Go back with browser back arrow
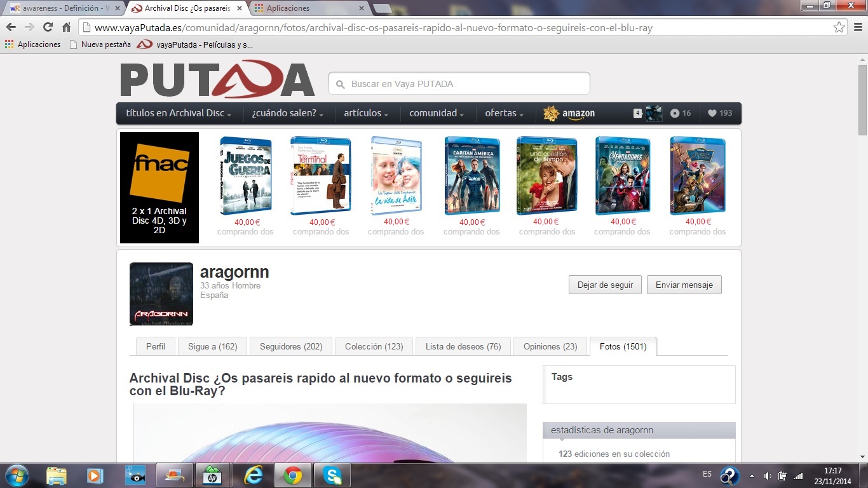The image size is (868, 488). (x=11, y=27)
